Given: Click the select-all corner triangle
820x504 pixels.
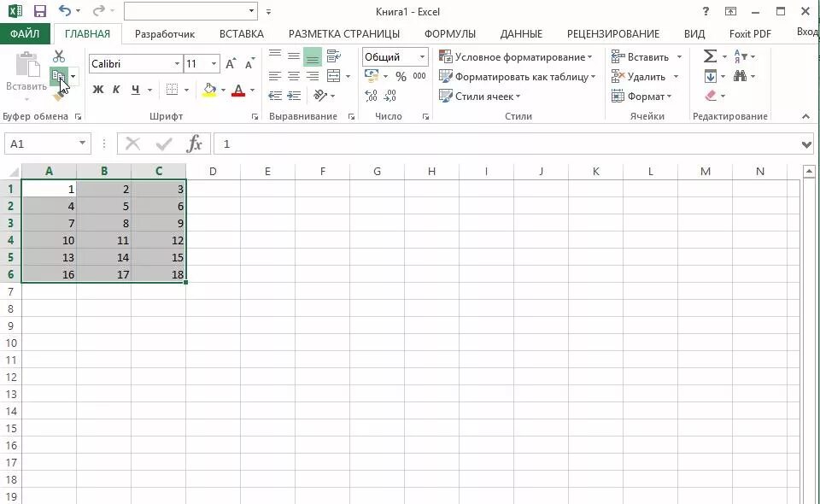Looking at the screenshot, I should click(14, 172).
